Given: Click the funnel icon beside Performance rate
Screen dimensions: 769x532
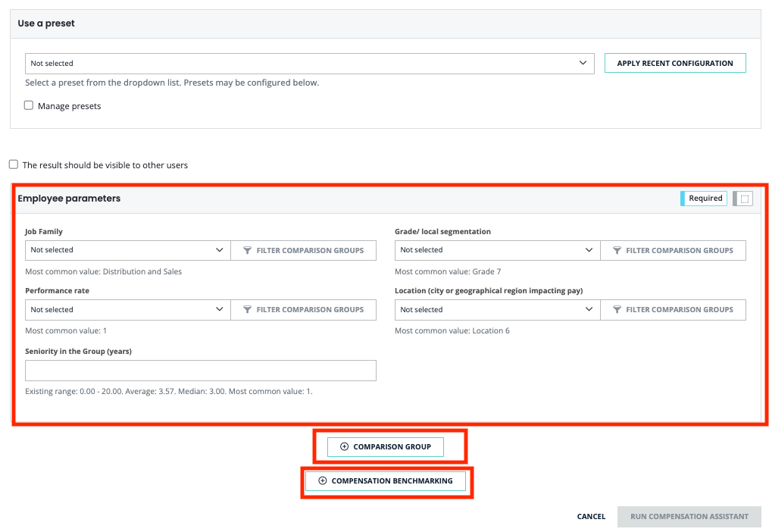Looking at the screenshot, I should 247,310.
